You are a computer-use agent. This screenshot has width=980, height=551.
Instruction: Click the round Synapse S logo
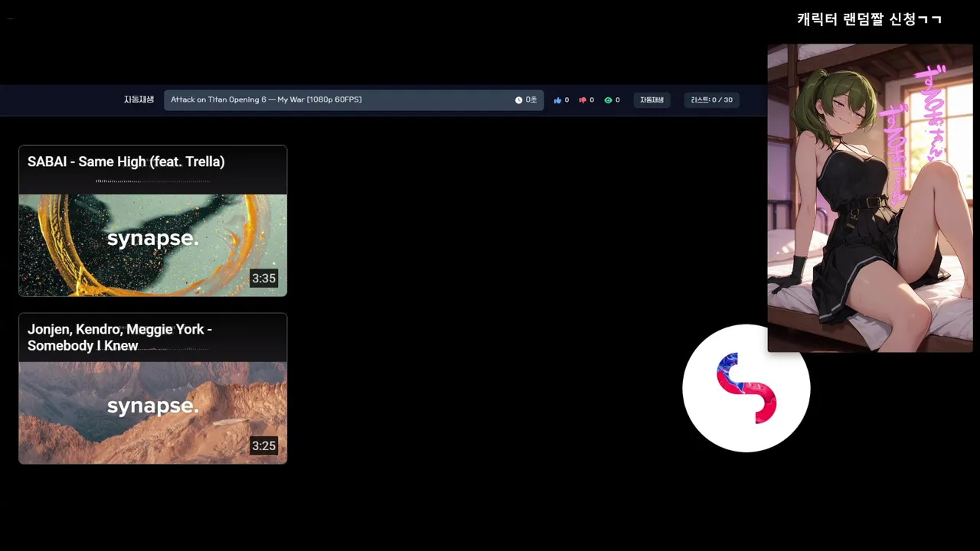(746, 388)
